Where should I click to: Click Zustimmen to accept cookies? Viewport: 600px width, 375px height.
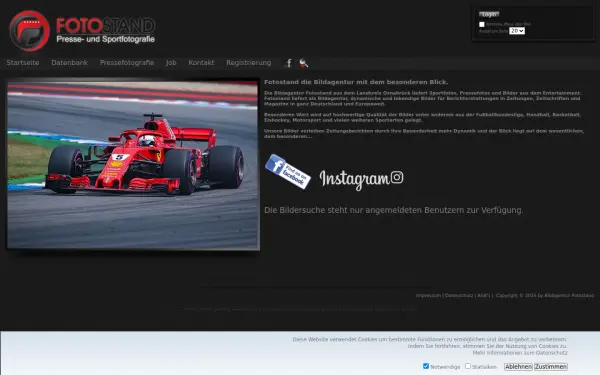coord(551,367)
